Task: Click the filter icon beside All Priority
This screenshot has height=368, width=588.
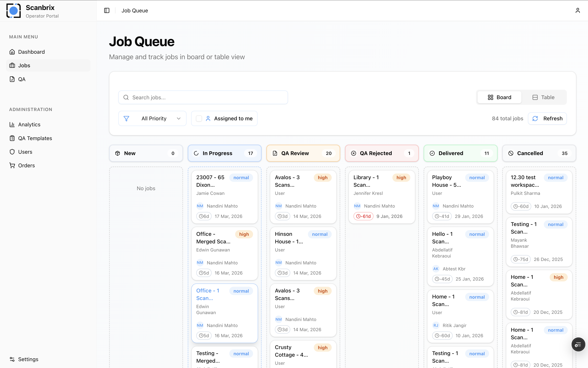Action: pyautogui.click(x=126, y=118)
